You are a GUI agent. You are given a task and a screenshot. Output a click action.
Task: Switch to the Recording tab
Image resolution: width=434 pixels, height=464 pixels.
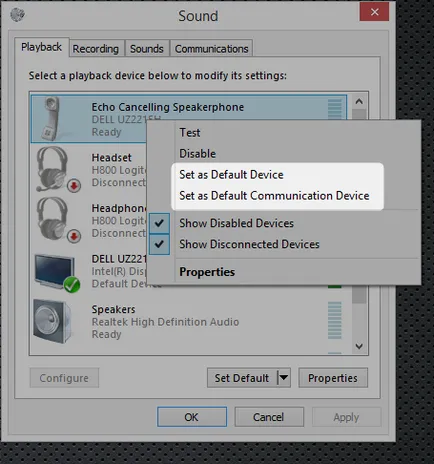(x=96, y=49)
